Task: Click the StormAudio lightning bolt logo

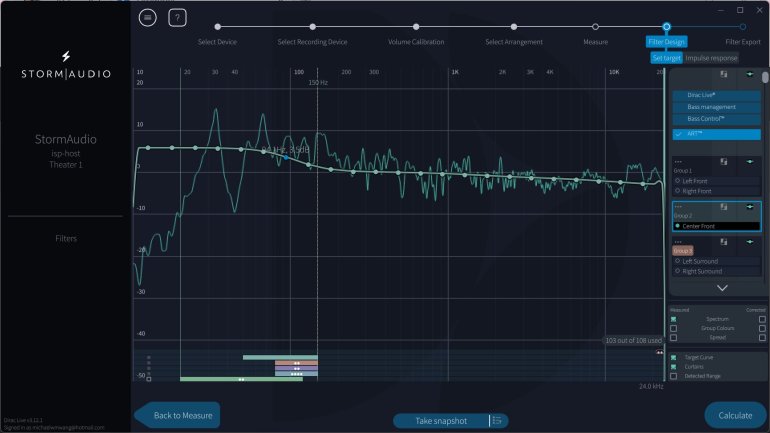Action: pos(66,56)
